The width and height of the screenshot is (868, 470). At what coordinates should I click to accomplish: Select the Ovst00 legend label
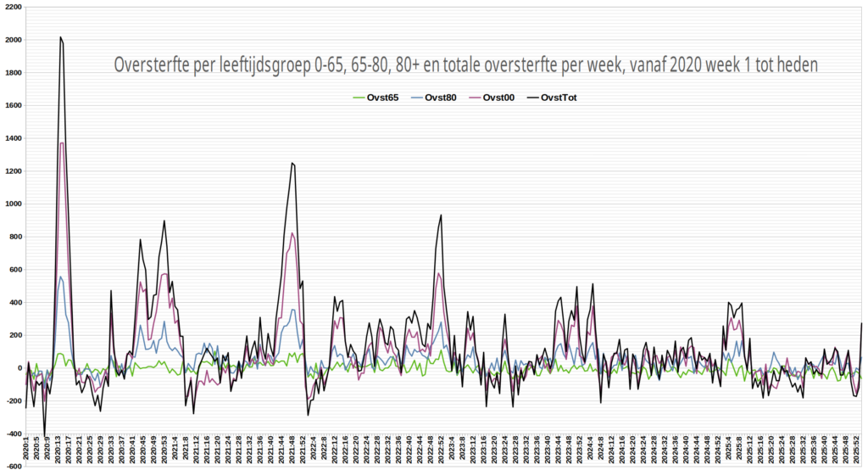coord(499,98)
